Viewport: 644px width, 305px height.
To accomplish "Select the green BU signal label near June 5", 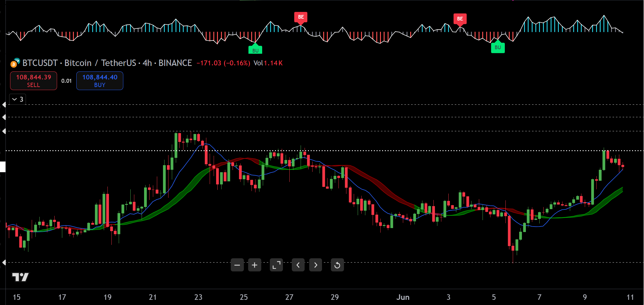I will 497,48.
